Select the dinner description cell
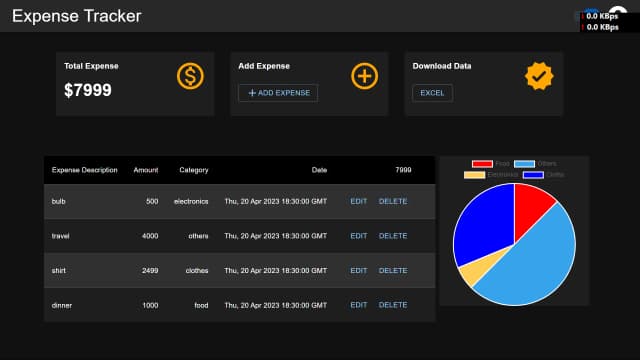The image size is (640, 360). pos(62,305)
